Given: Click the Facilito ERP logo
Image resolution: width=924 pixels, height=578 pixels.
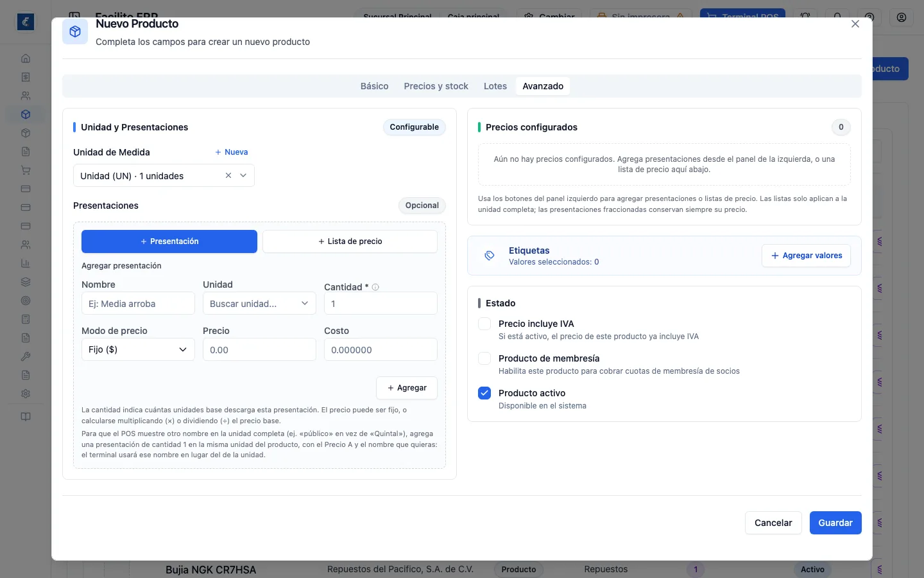Looking at the screenshot, I should click(26, 22).
